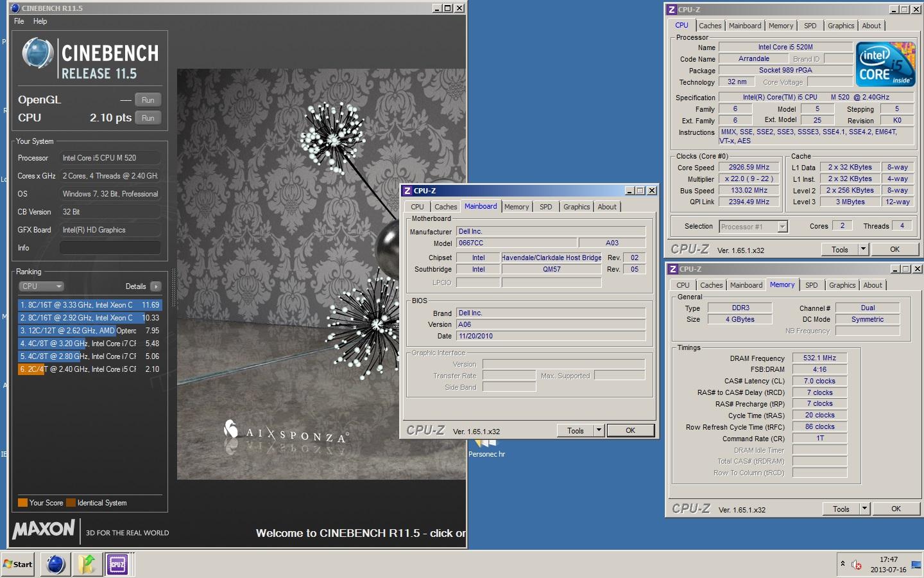Click OK in top CPU-Z CPU window
This screenshot has height=578, width=924.
click(x=894, y=250)
